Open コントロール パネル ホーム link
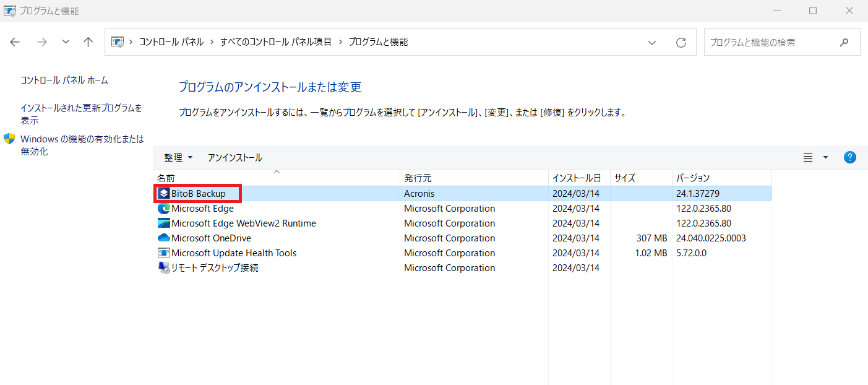 point(64,80)
